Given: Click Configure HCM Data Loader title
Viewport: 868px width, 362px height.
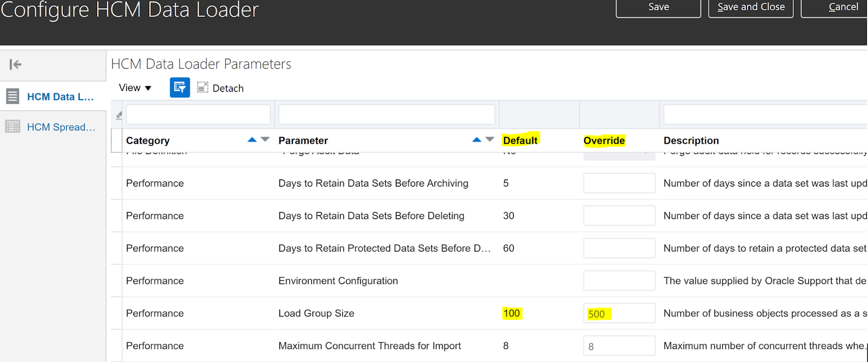Looking at the screenshot, I should 130,9.
